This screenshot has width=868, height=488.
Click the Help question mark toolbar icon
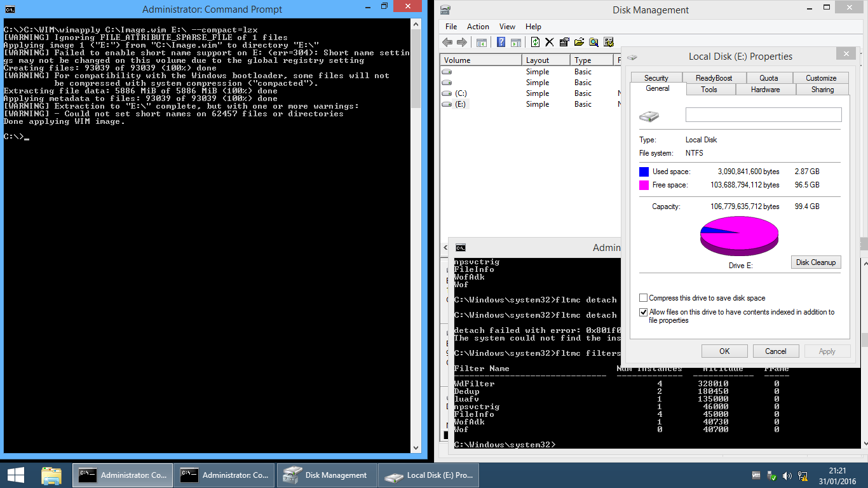coord(501,43)
